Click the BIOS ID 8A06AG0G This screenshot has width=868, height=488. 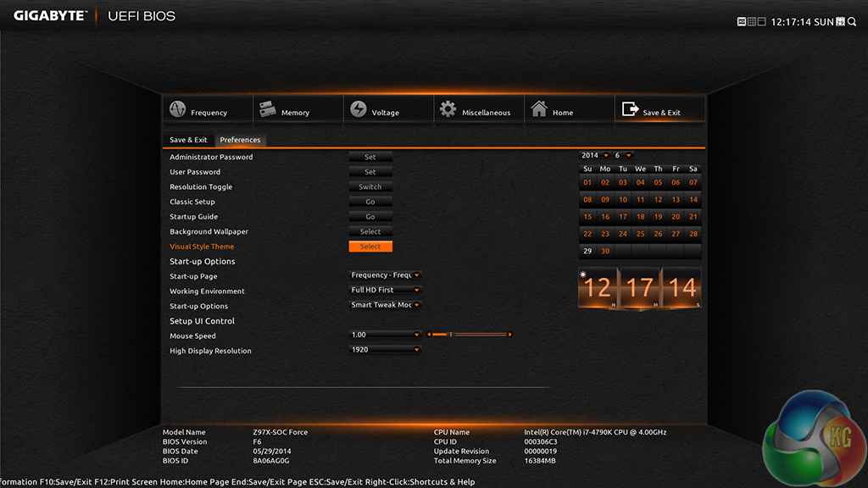click(x=270, y=460)
